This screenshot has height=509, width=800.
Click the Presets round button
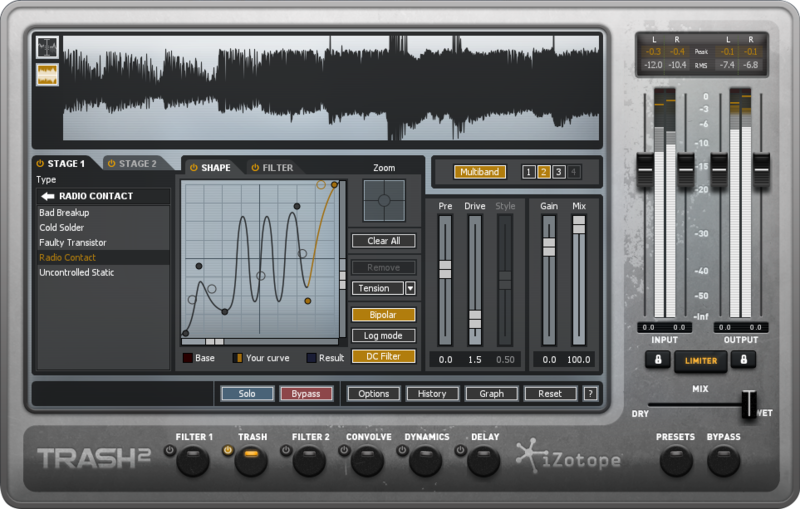click(676, 461)
